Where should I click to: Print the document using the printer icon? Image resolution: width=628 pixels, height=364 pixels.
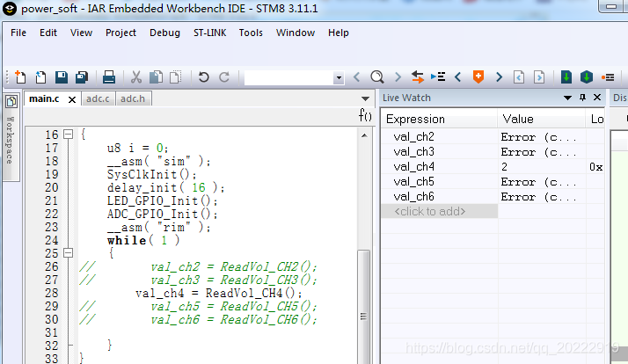(x=108, y=76)
